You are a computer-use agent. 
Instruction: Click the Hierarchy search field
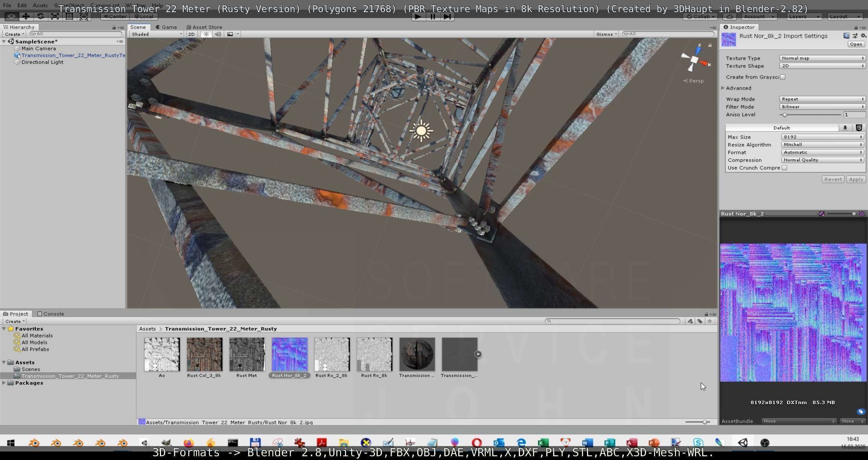[x=76, y=34]
